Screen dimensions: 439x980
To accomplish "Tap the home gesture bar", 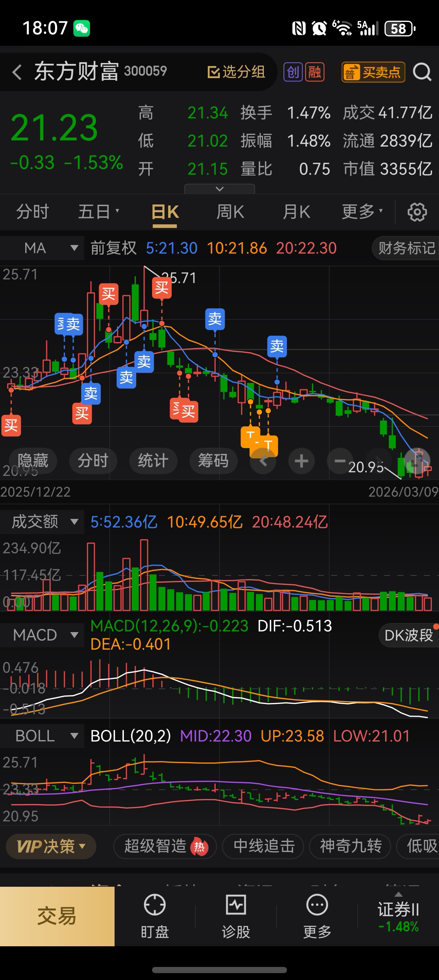I will [219, 970].
